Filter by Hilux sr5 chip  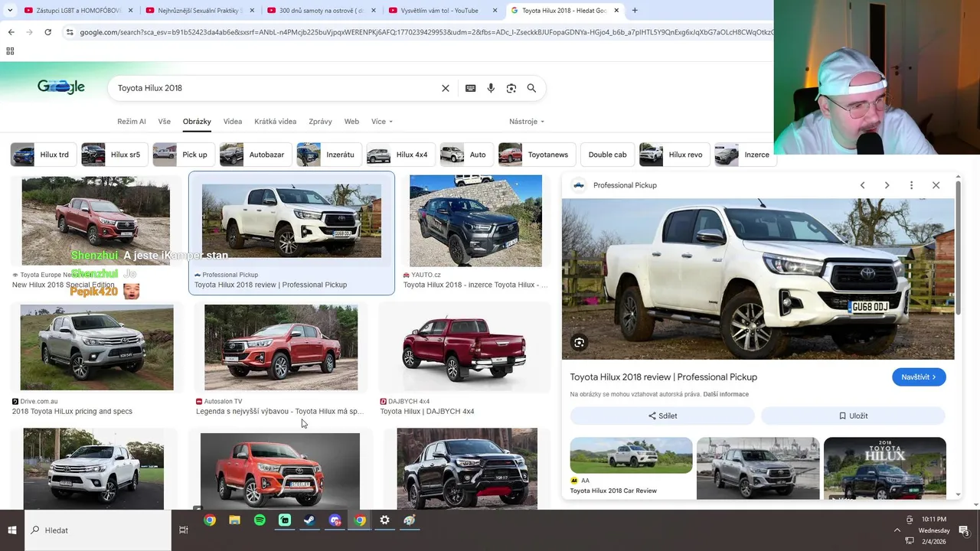[115, 155]
